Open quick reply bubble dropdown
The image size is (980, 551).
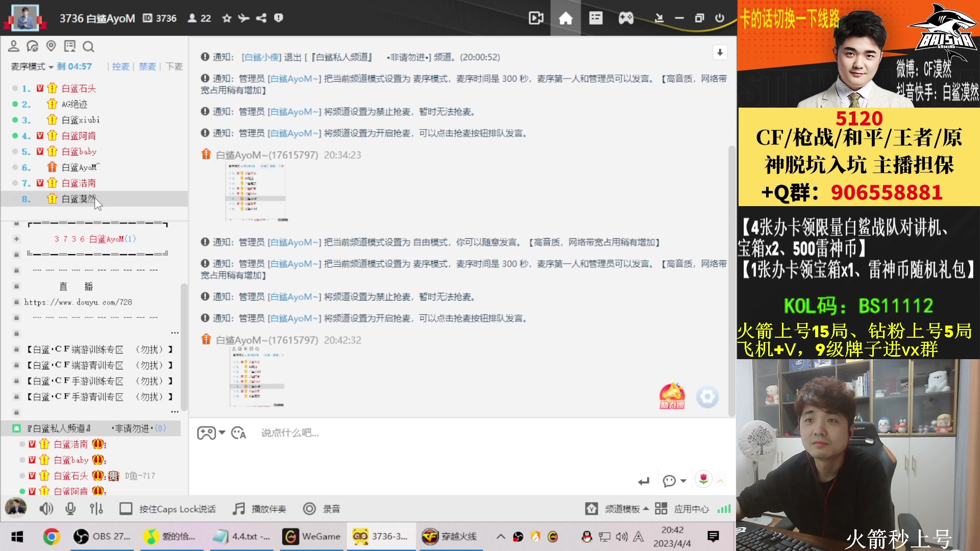tap(674, 481)
